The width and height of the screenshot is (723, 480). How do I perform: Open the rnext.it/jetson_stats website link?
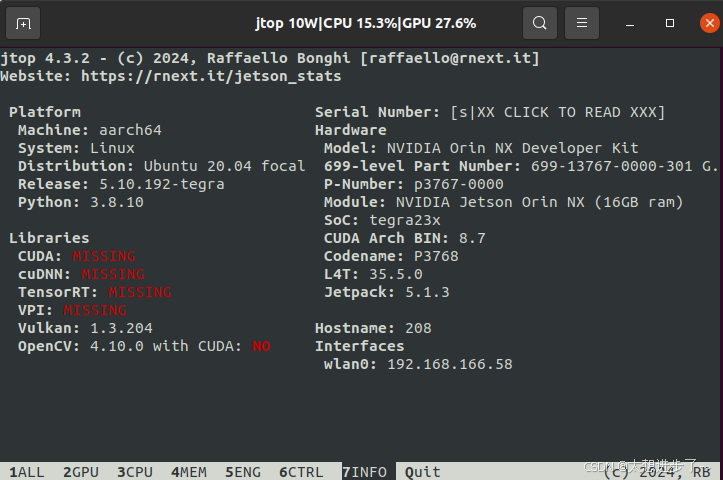tap(211, 76)
